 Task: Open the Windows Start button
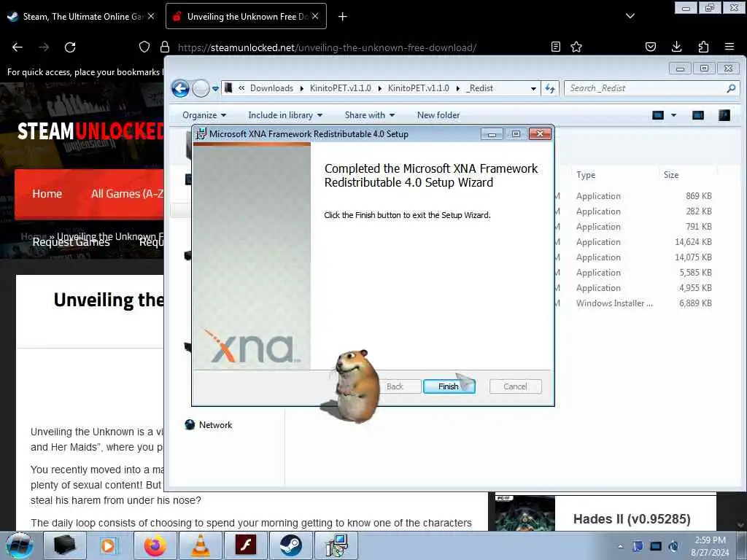(x=20, y=545)
